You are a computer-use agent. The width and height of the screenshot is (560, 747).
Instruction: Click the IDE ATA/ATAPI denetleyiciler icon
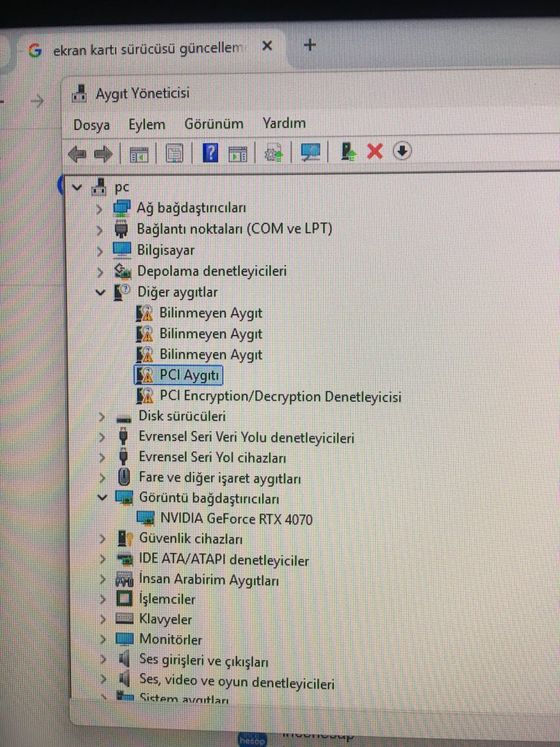click(x=124, y=558)
